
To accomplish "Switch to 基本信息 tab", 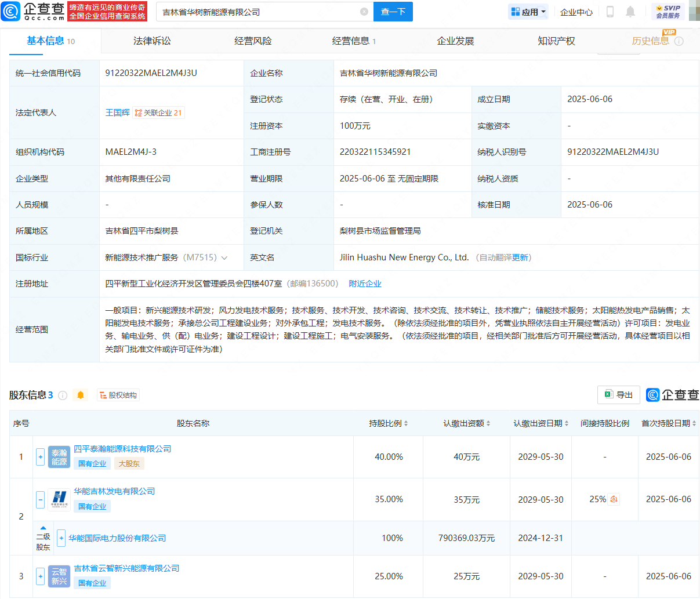I will 50,41.
